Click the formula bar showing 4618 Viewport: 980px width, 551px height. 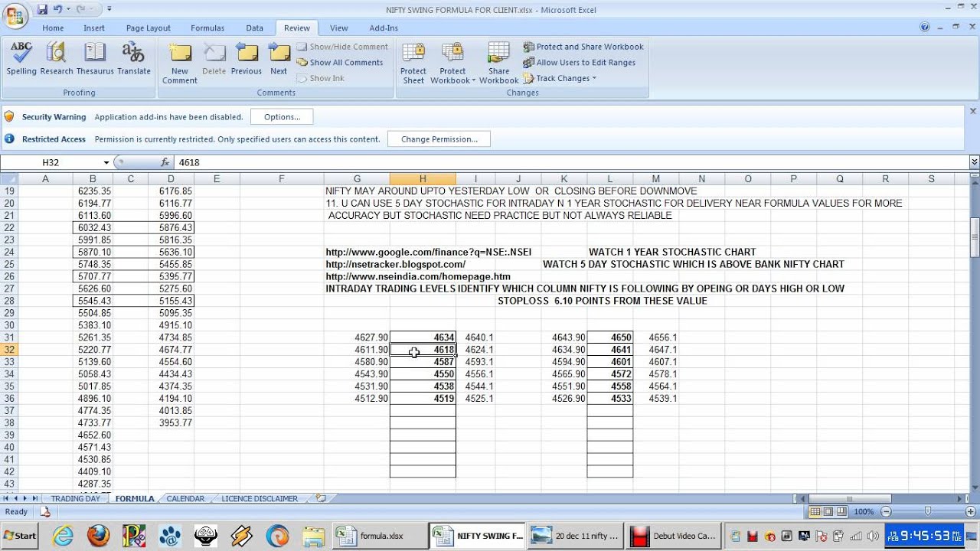570,162
